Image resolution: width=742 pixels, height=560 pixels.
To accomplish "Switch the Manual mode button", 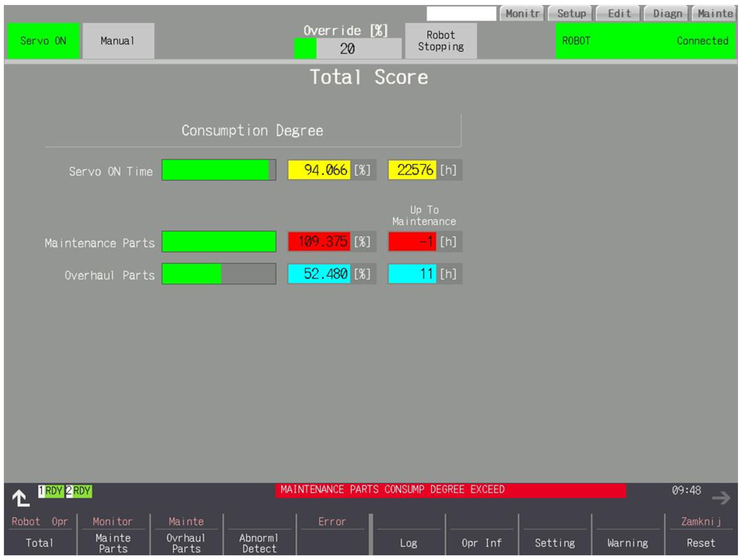I will (118, 41).
